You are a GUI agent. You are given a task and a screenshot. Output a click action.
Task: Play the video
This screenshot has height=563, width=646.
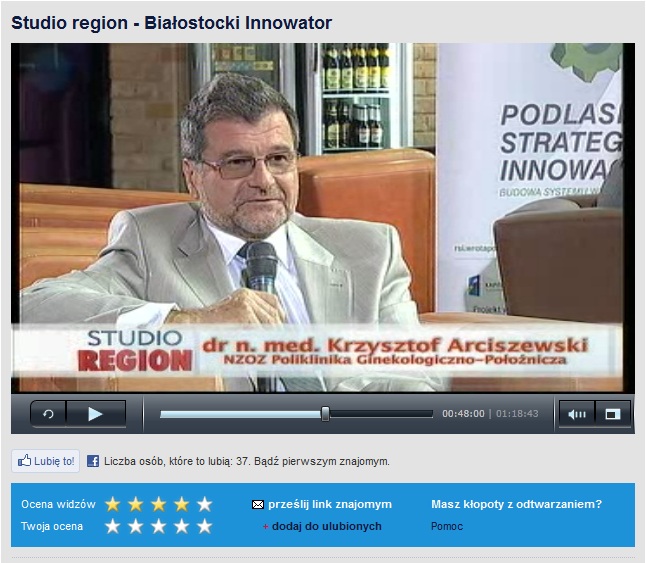(x=96, y=414)
